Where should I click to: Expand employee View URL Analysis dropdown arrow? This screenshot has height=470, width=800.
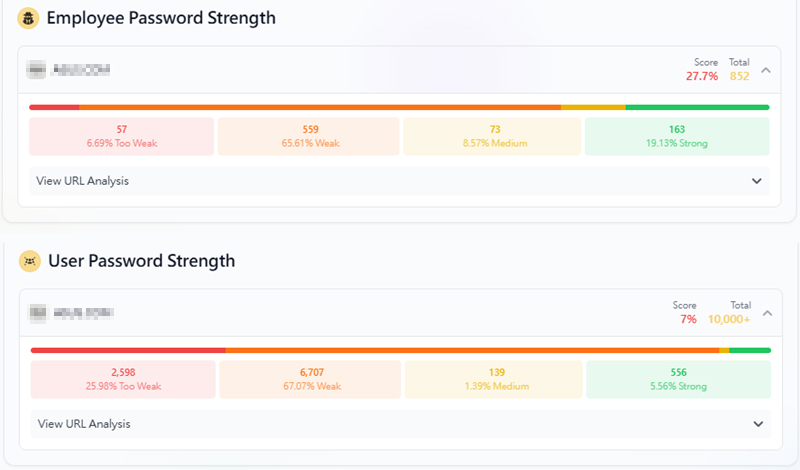coord(757,181)
